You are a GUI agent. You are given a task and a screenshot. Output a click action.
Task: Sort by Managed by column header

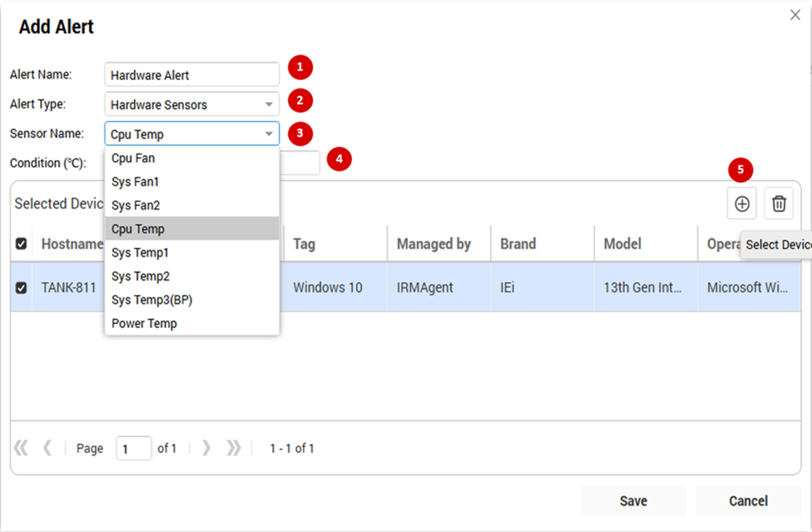click(x=439, y=244)
